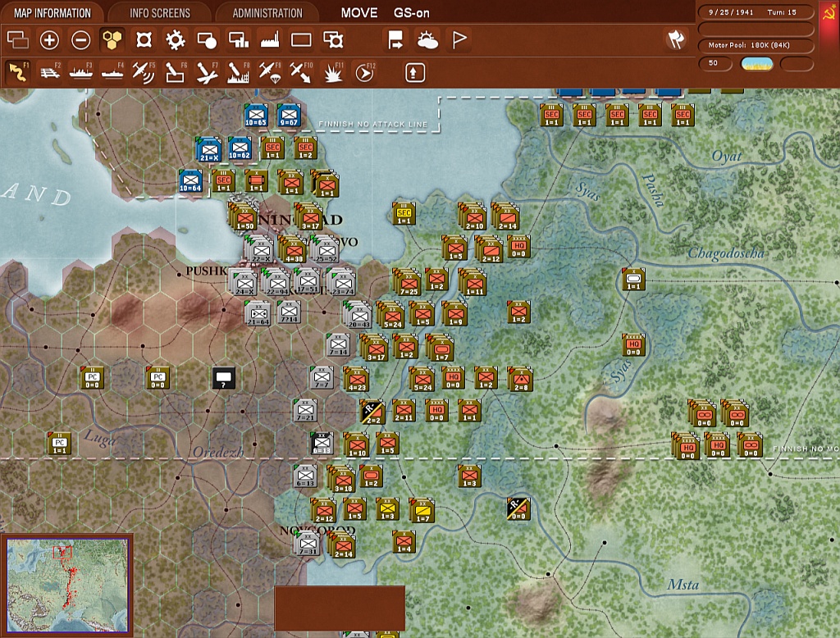Select the F1 Move mode button
Viewport: 840px width, 638px height.
point(18,72)
